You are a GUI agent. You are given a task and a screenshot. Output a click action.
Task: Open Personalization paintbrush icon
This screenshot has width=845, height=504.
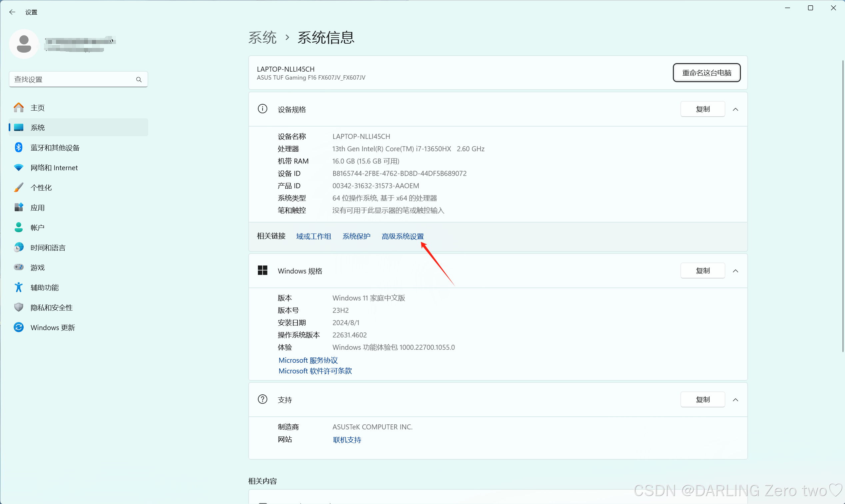(x=19, y=188)
